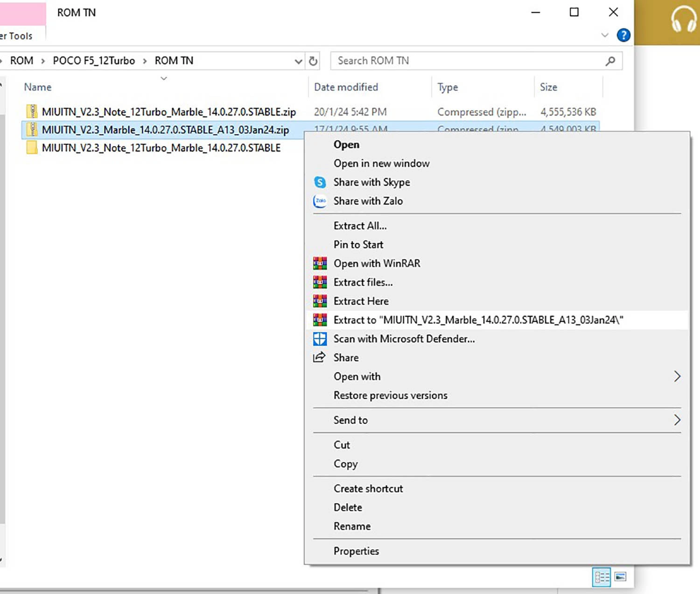Choose Pin to Start
Screen dimensions: 700x594
pyautogui.click(x=358, y=245)
